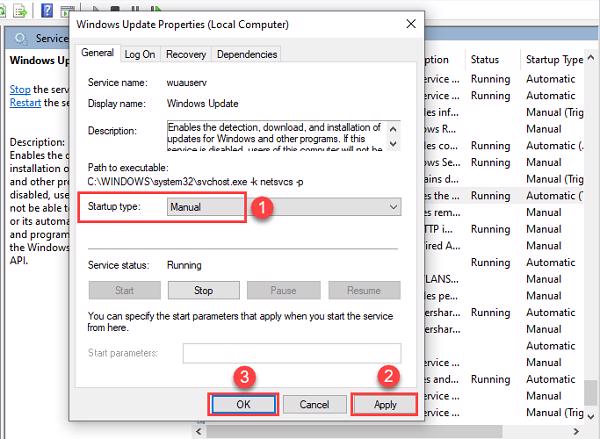
Task: Sort services by Startup Type column header
Action: click(555, 60)
